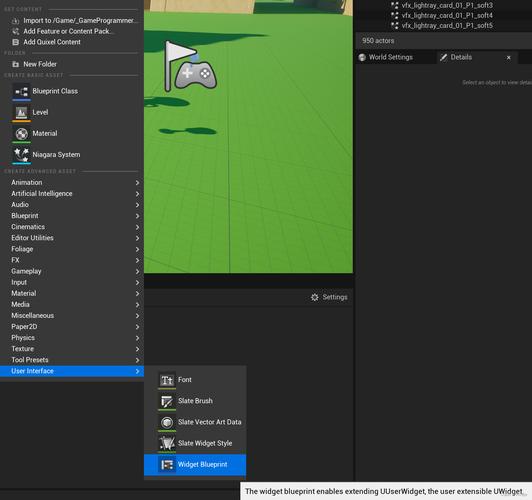Create a Widget Blueprint asset
The width and height of the screenshot is (532, 500).
point(195,465)
